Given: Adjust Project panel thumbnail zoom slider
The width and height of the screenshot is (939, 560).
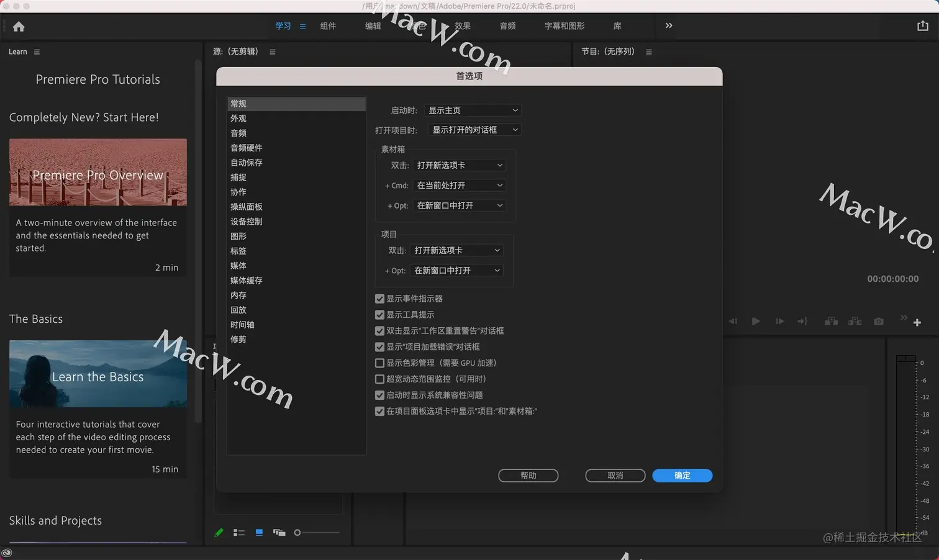Looking at the screenshot, I should click(x=317, y=533).
